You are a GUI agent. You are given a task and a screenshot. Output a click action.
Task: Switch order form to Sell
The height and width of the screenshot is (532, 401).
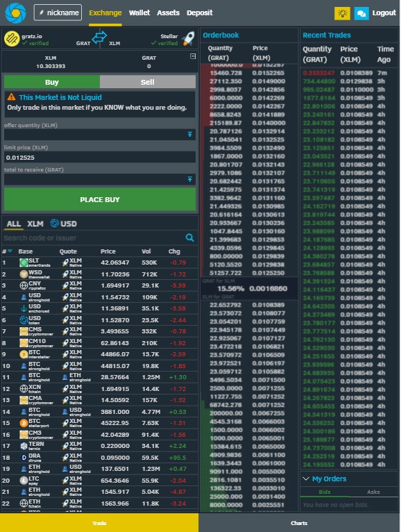pyautogui.click(x=148, y=82)
